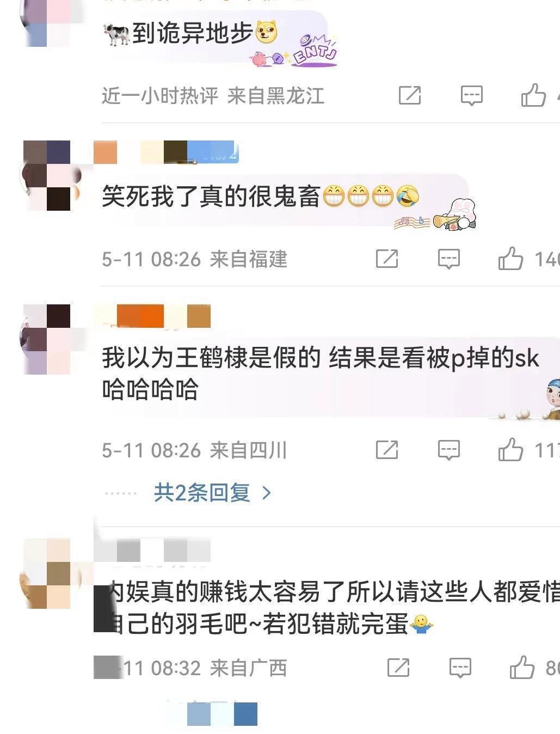Reply to the Sichuan comment
Image resolution: width=560 pixels, height=734 pixels.
(449, 450)
